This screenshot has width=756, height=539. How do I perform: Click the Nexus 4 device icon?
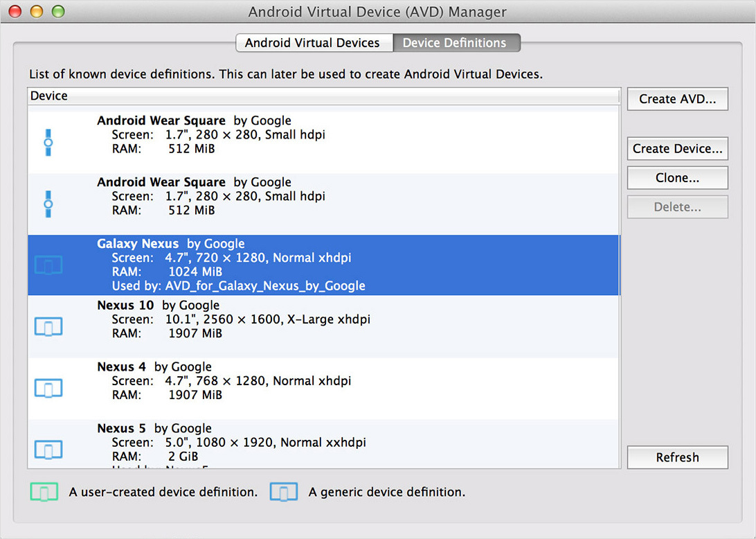[x=48, y=388]
